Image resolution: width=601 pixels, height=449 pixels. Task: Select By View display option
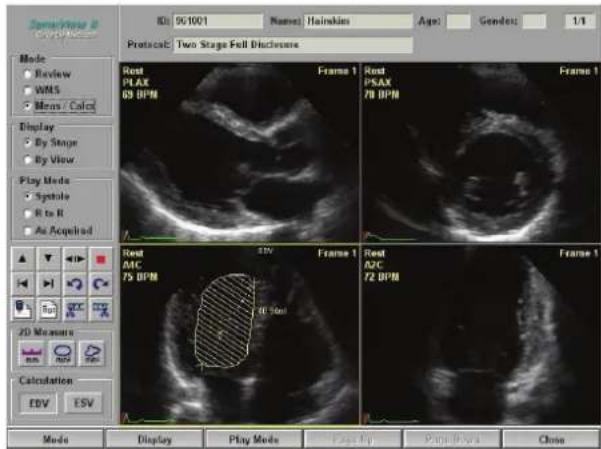point(28,160)
